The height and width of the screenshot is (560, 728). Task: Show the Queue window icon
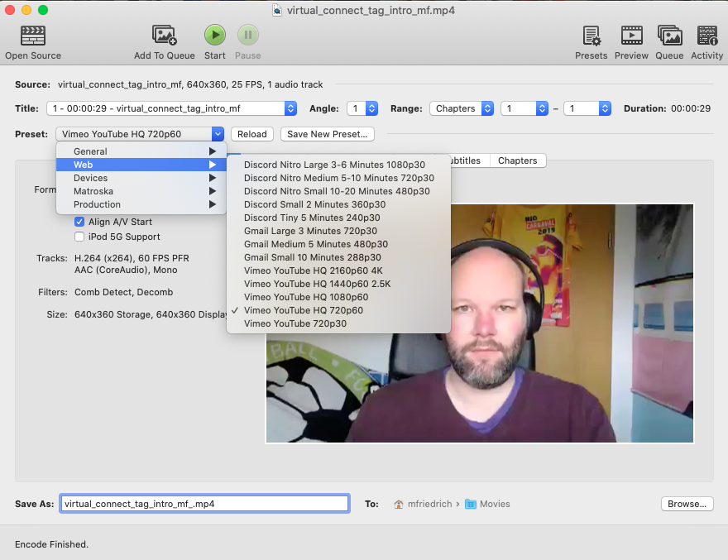[x=669, y=35]
